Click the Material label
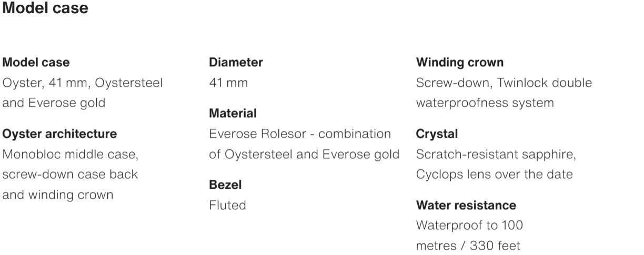This screenshot has width=644, height=255. 233,114
